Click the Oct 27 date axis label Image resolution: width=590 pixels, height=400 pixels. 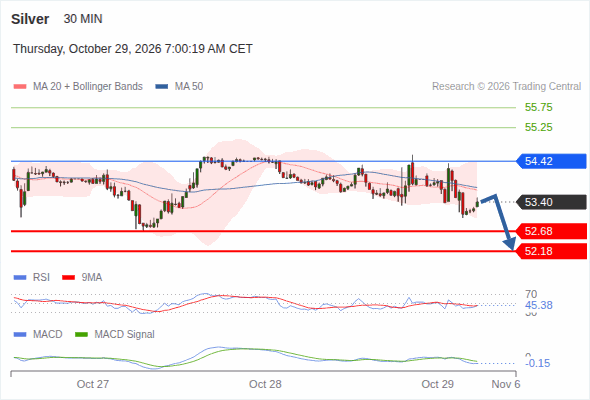[x=93, y=384]
